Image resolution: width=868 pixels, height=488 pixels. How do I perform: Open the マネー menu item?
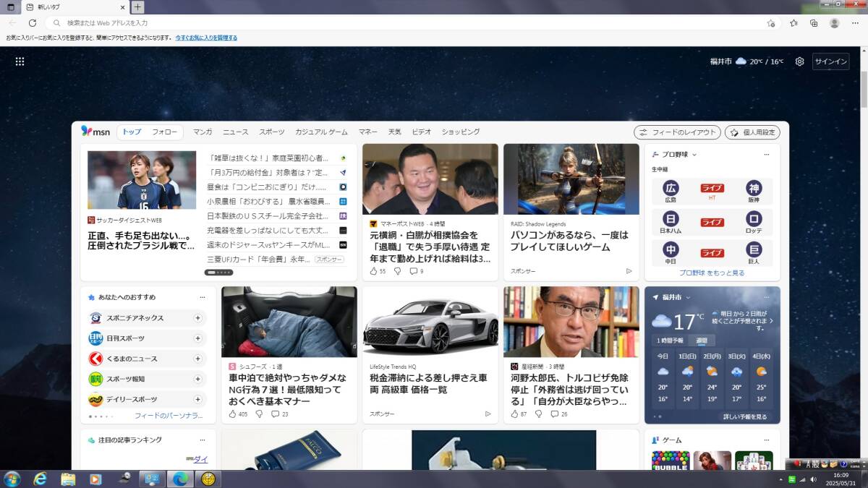pos(367,132)
